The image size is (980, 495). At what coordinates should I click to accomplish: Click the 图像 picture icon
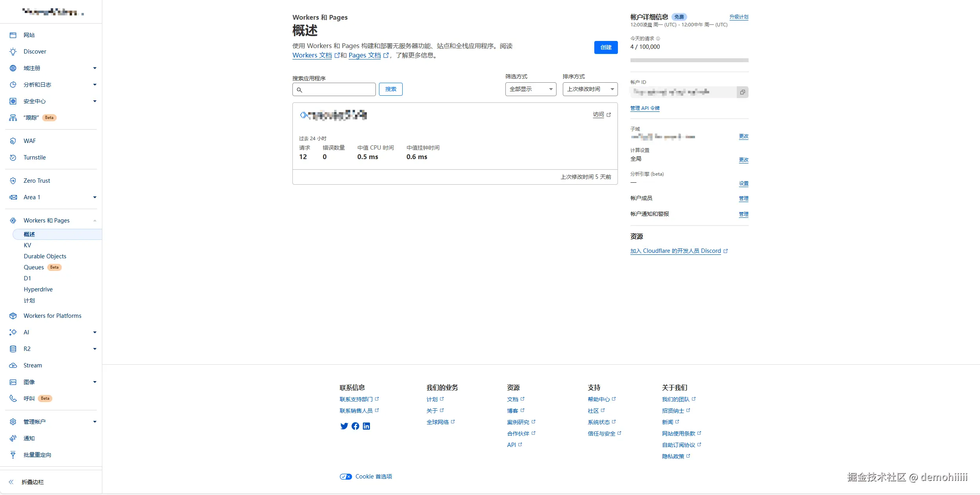point(13,382)
